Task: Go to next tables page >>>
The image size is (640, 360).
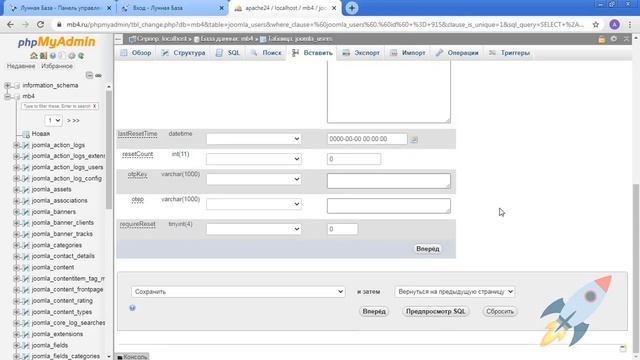Action: pos(73,121)
